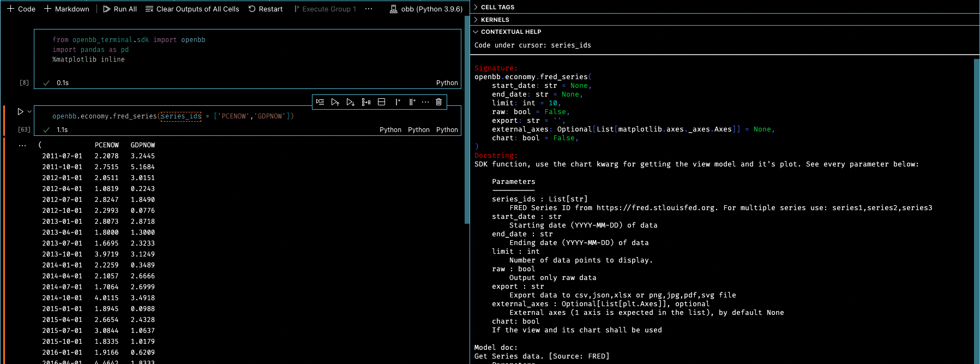The height and width of the screenshot is (364, 980).
Task: Click the 2011-07-01 output row date
Action: pos(62,156)
